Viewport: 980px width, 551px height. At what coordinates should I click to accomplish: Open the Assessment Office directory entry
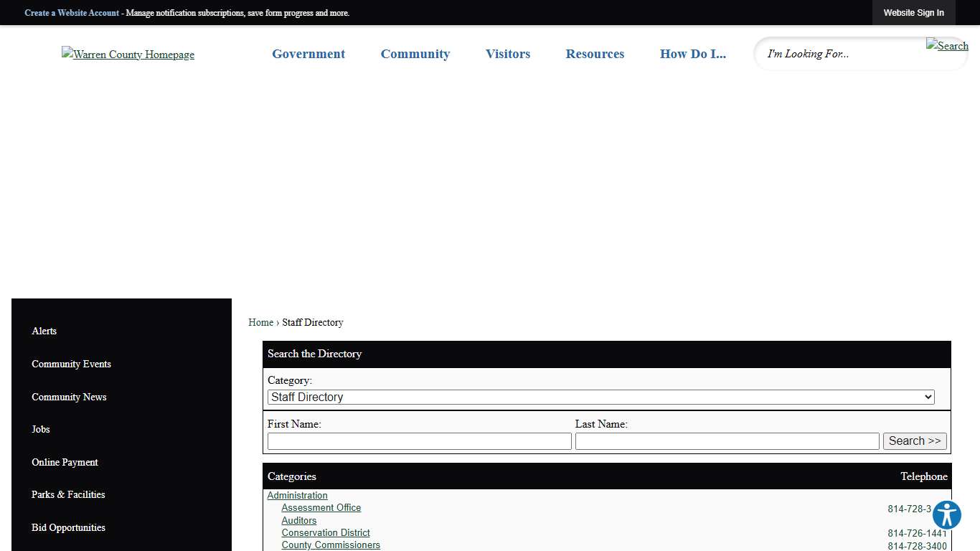click(x=321, y=507)
